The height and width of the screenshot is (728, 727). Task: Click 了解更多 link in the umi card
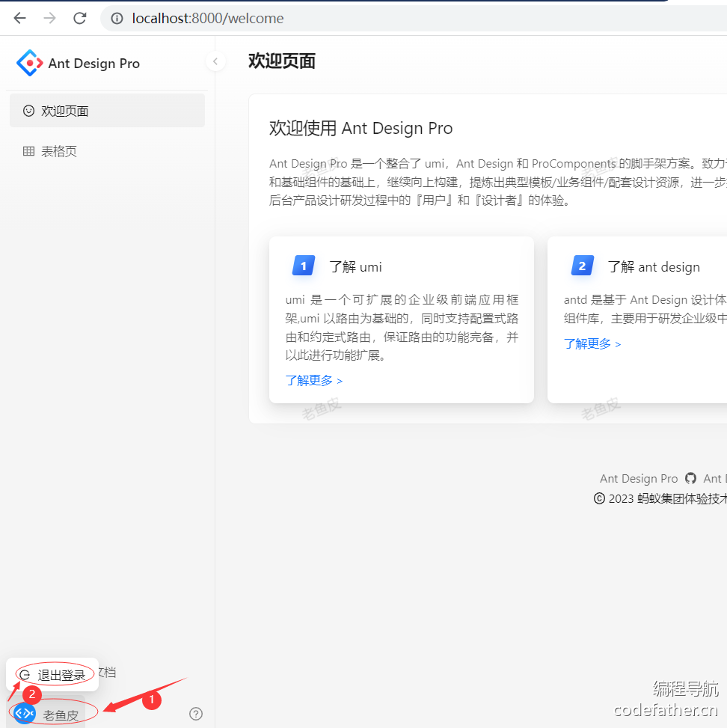314,381
